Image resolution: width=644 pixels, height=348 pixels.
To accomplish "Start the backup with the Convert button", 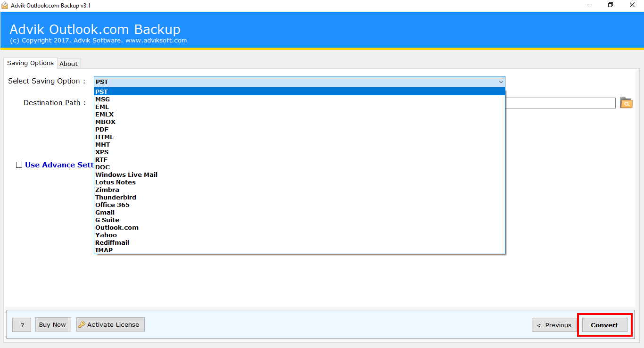I will pos(605,325).
